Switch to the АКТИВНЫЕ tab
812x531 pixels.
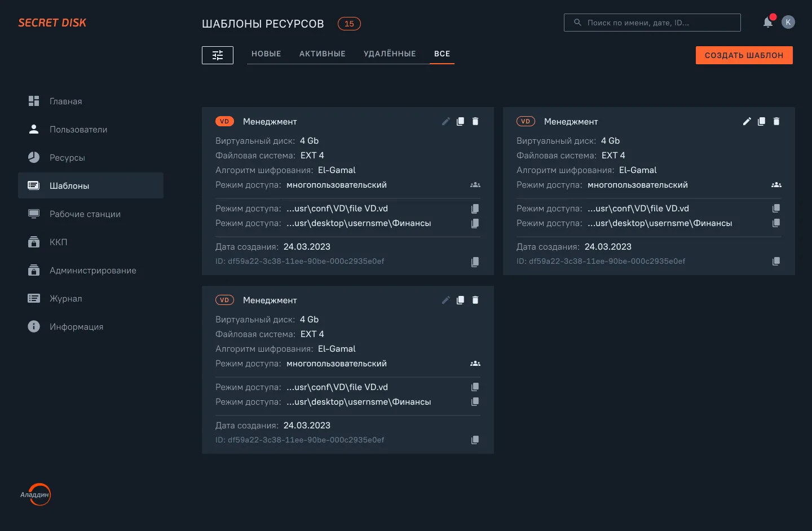(323, 54)
